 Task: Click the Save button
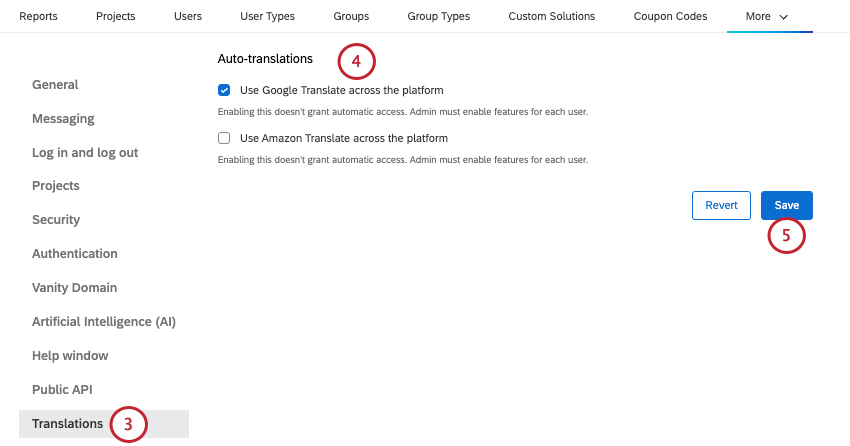(786, 205)
